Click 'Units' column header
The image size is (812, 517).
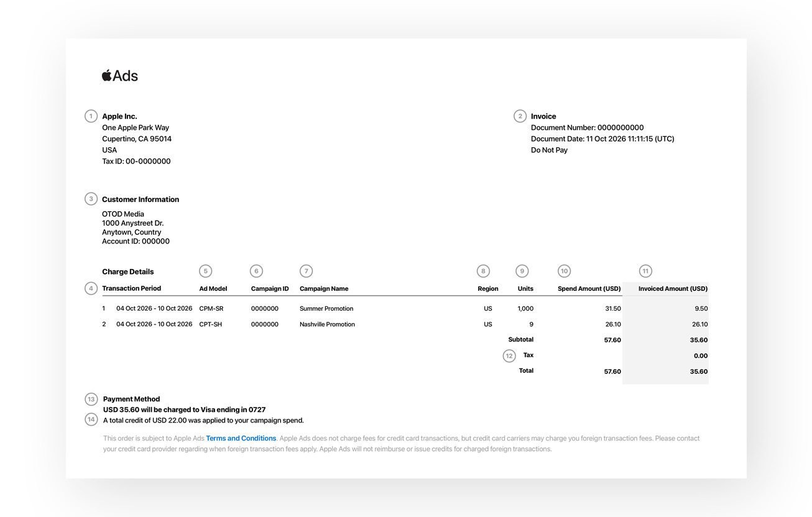tap(525, 288)
